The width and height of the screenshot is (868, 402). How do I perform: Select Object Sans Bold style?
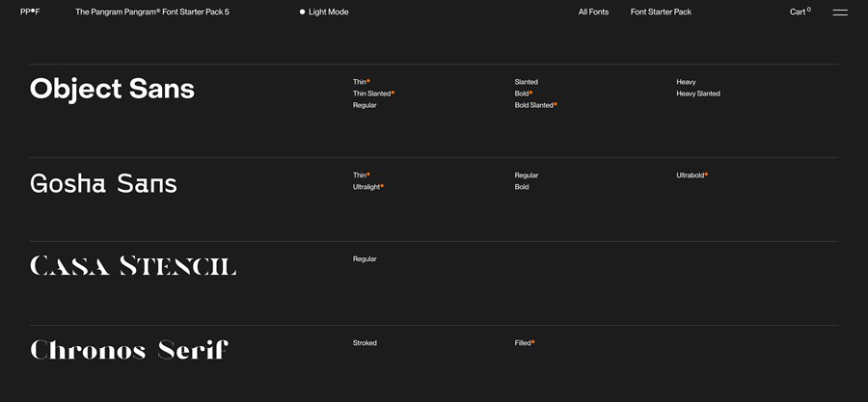tap(524, 94)
